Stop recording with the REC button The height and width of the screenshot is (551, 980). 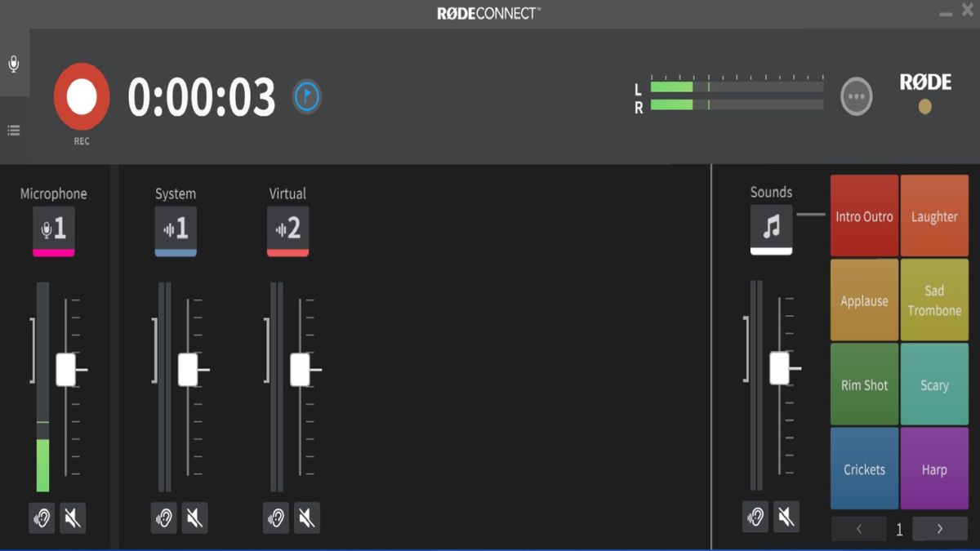(81, 96)
